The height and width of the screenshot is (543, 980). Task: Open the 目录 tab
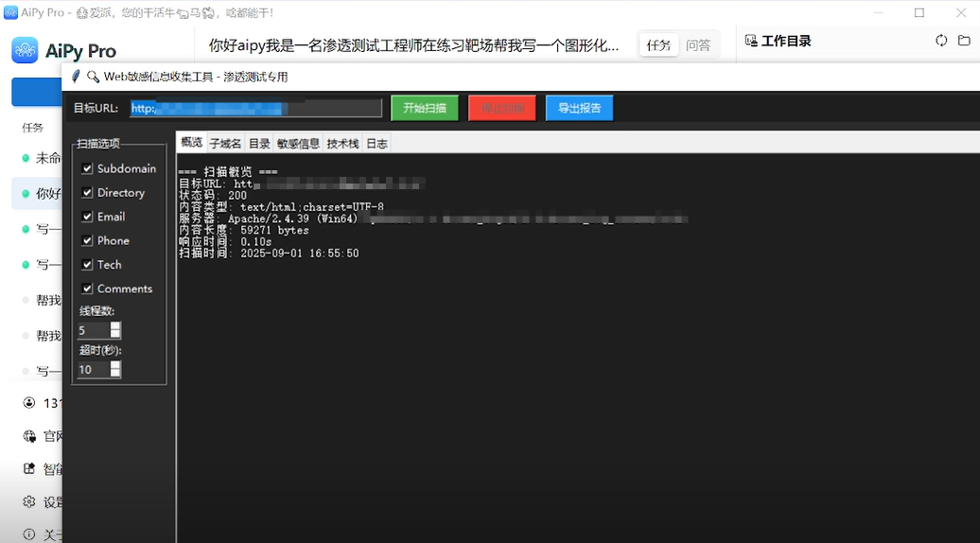point(259,144)
